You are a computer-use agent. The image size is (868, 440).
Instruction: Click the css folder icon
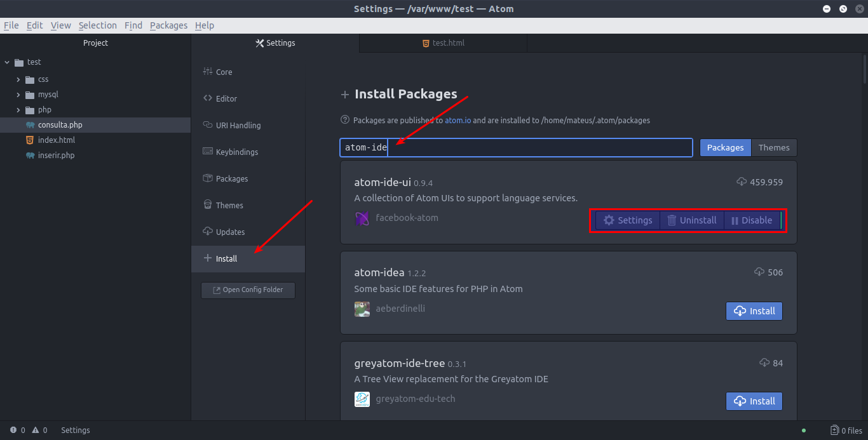[30, 79]
